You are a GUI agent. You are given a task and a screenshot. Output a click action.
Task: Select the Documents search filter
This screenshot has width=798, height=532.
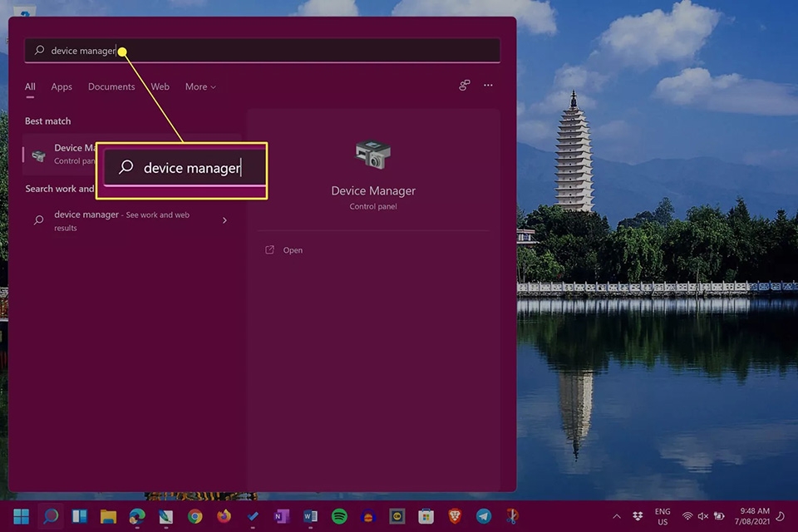coord(111,86)
